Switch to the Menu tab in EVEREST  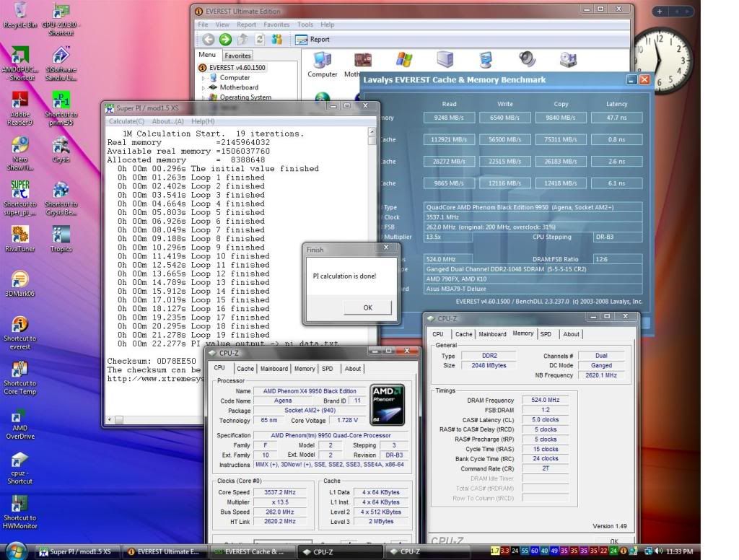coord(207,55)
